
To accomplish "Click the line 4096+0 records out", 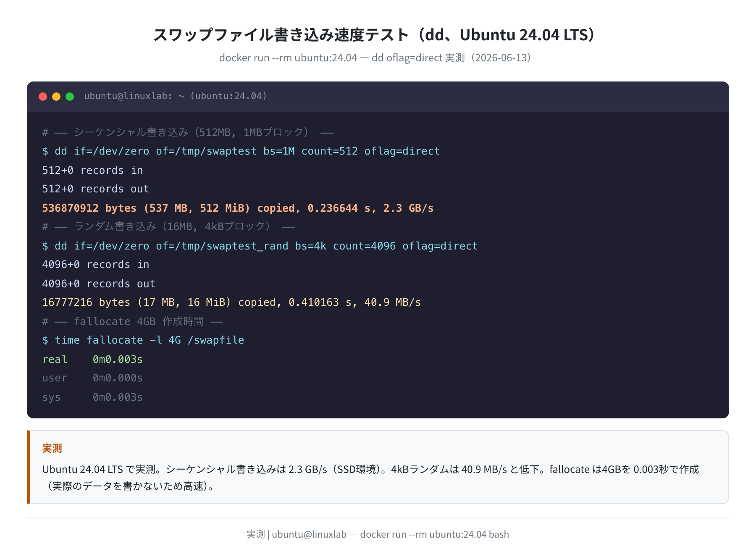I will 99,284.
